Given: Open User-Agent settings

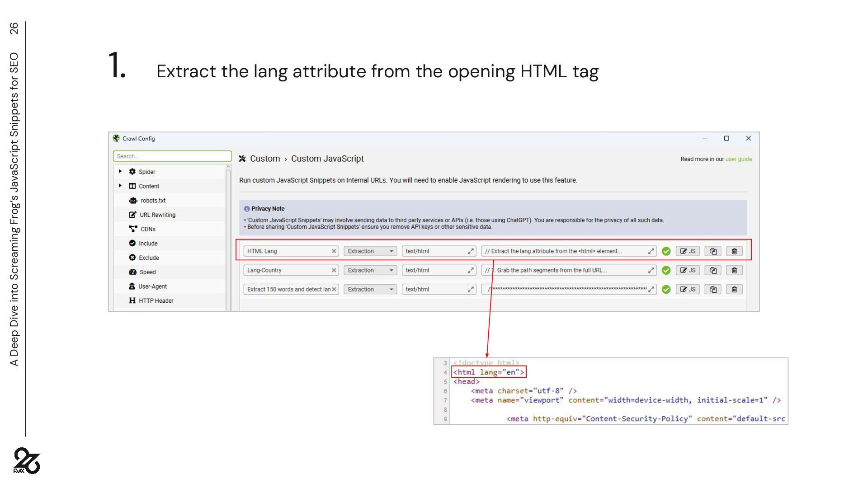Looking at the screenshot, I should [152, 286].
